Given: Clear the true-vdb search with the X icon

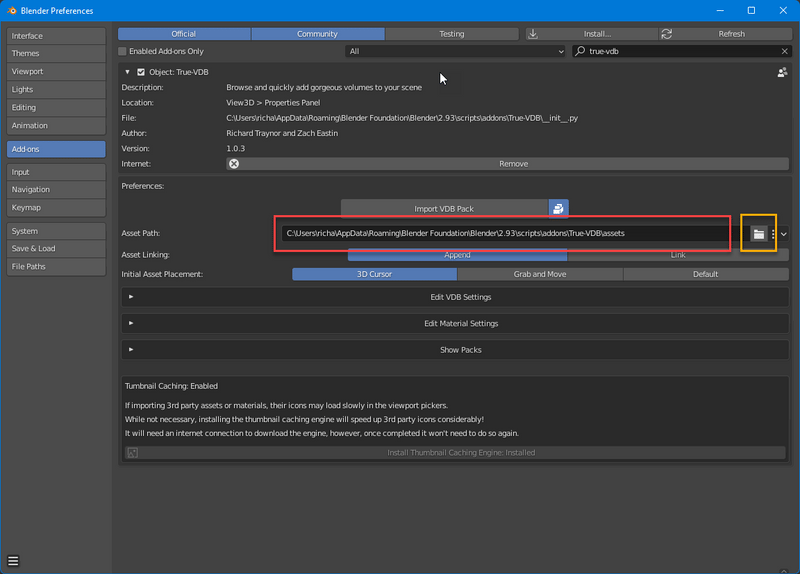Looking at the screenshot, I should [783, 51].
